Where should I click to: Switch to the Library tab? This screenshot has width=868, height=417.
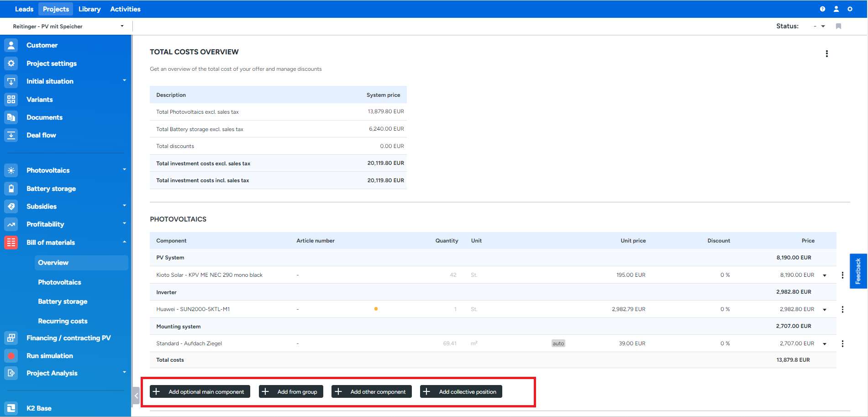[89, 9]
